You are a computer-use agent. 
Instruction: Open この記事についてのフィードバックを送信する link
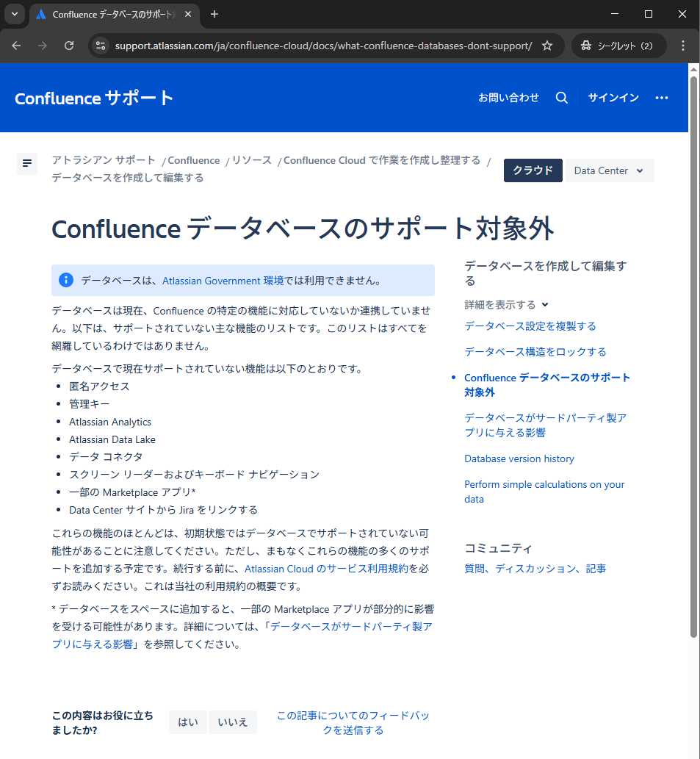pyautogui.click(x=353, y=723)
